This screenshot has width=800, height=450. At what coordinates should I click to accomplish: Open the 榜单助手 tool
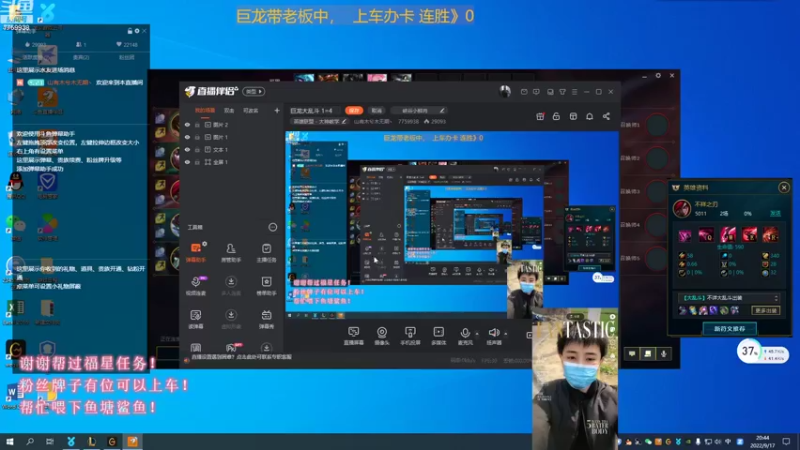(266, 285)
